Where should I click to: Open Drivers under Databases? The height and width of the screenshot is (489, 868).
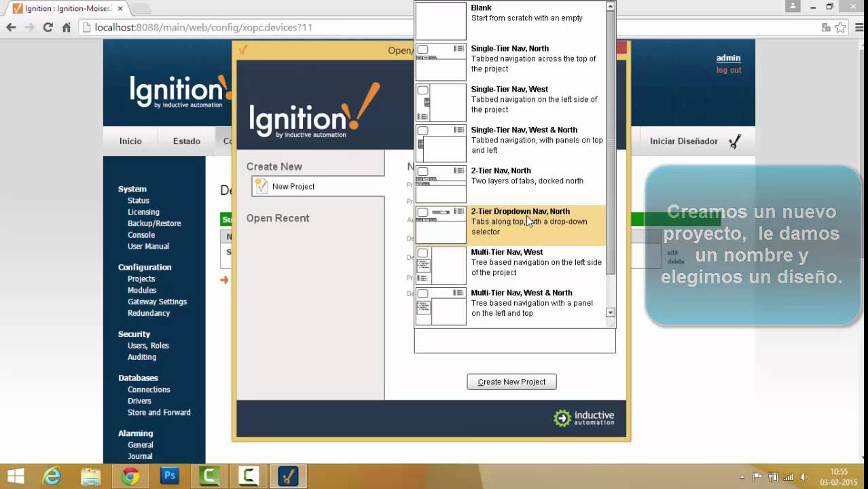(x=139, y=401)
